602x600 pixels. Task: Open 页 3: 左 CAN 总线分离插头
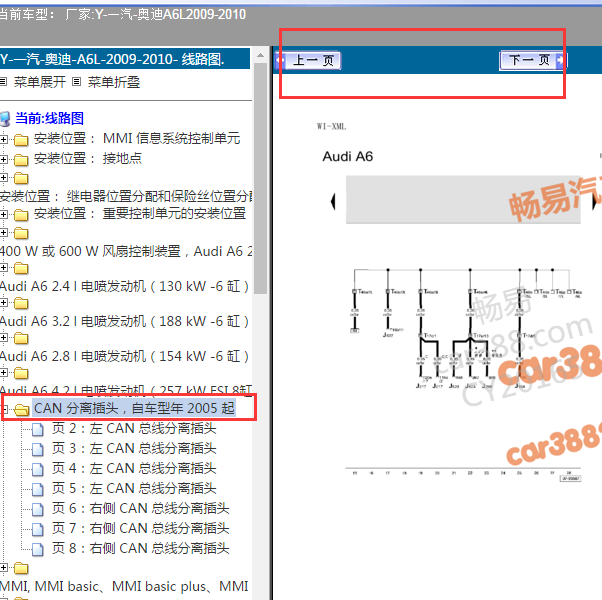pyautogui.click(x=134, y=448)
